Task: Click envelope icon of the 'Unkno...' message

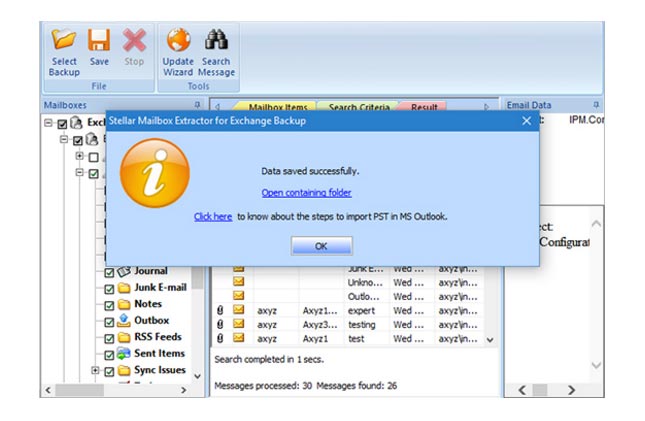Action: click(239, 281)
